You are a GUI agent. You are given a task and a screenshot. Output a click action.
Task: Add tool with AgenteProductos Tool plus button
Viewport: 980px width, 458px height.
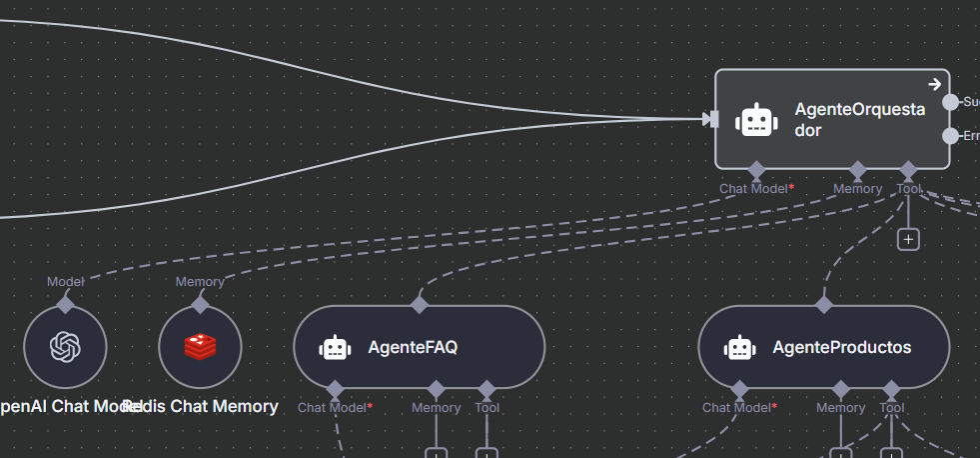pos(891,453)
